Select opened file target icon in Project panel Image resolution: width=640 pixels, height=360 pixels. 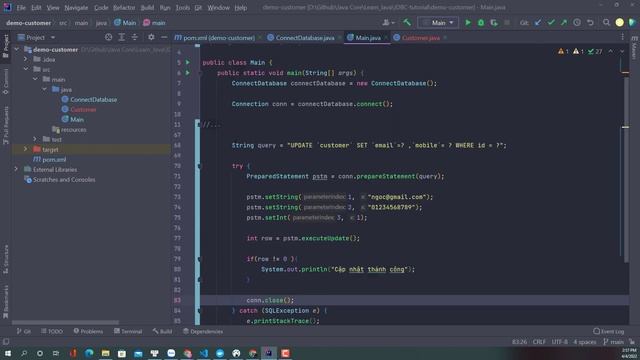pyautogui.click(x=108, y=37)
